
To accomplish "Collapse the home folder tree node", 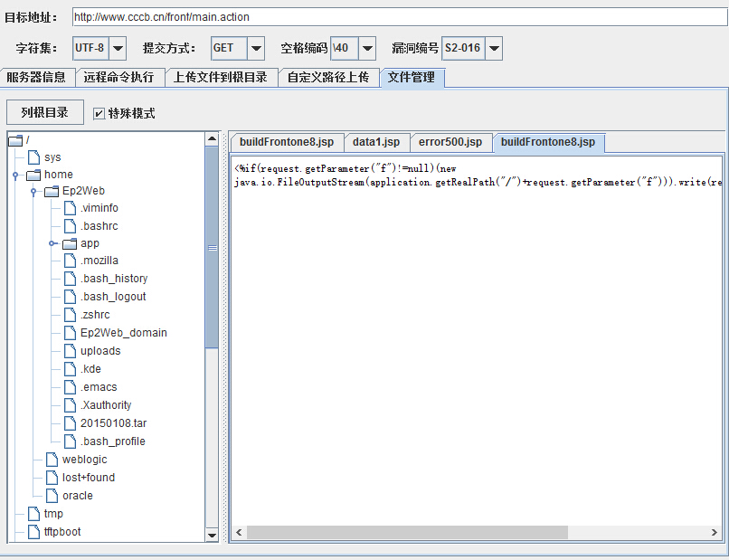I will (15, 176).
